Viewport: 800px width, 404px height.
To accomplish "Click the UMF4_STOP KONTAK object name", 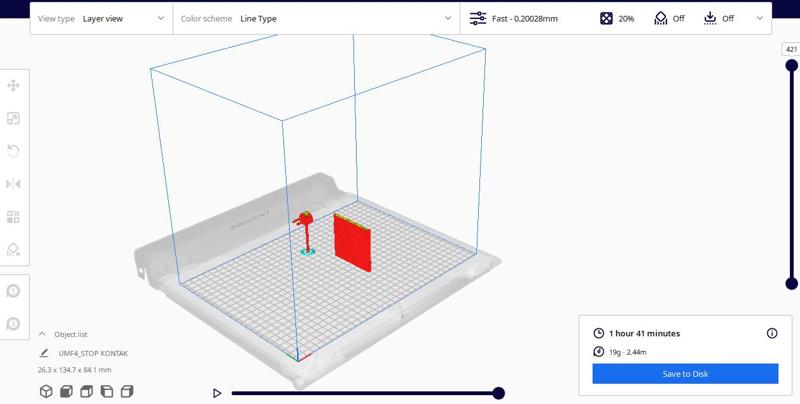I will click(x=93, y=353).
